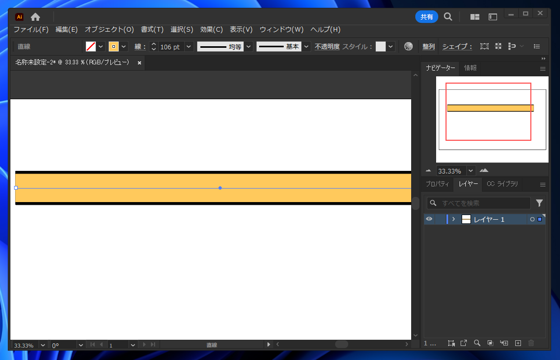Click the create new layer icon

(x=518, y=343)
